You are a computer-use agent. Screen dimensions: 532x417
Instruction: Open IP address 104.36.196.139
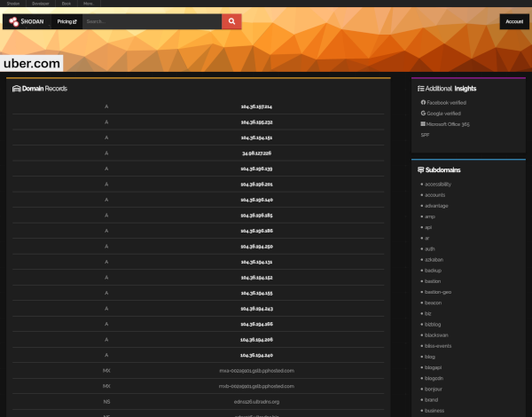tap(256, 169)
